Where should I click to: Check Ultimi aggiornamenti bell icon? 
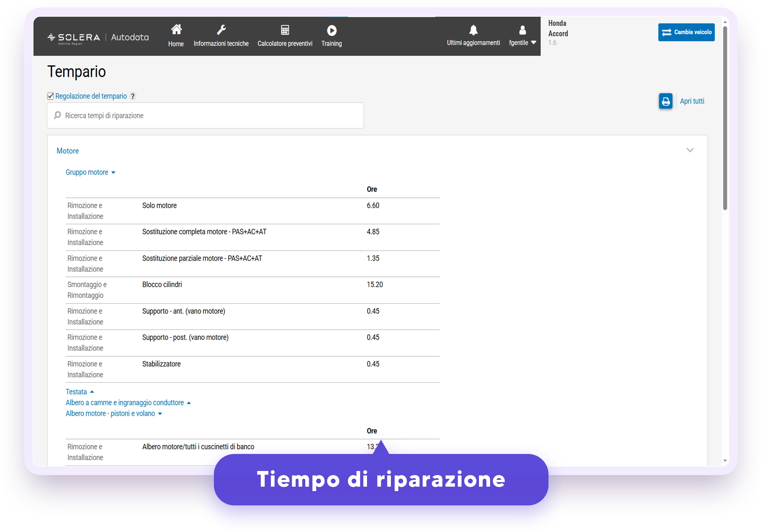click(473, 30)
